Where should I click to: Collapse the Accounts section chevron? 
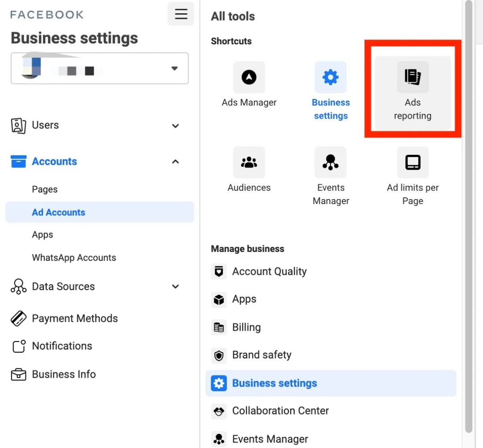pos(175,162)
